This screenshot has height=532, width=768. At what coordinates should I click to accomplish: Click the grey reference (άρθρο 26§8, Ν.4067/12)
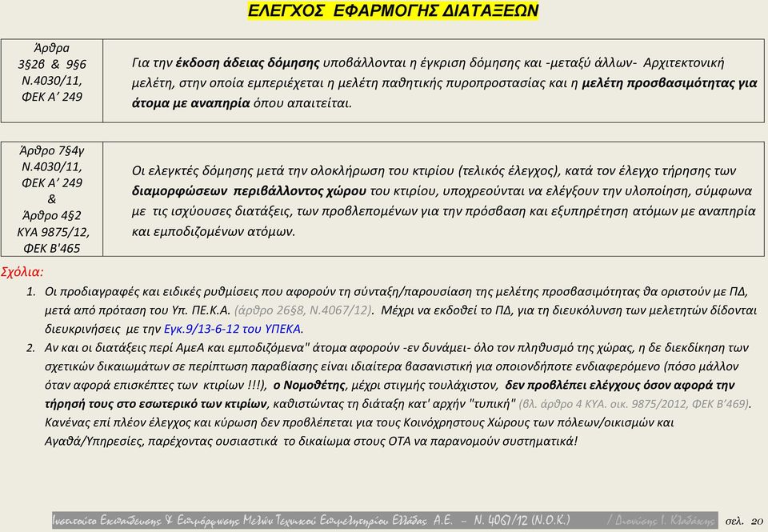click(x=303, y=310)
